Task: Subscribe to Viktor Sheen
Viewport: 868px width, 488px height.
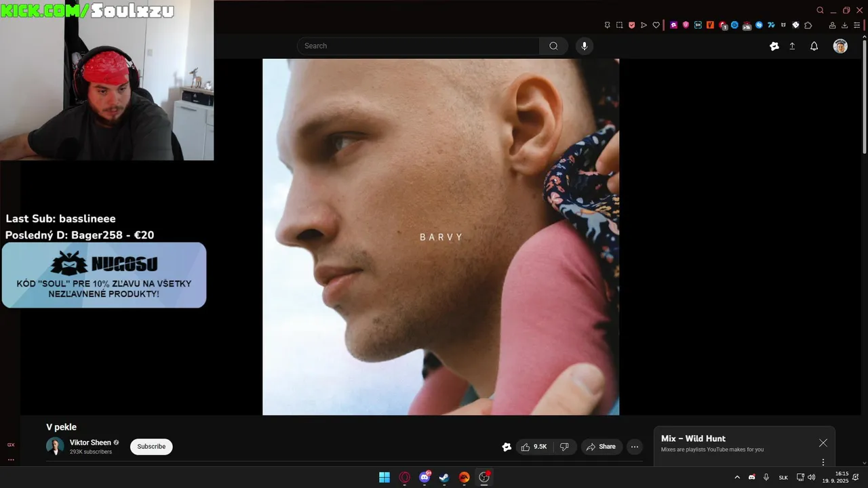Action: tap(151, 447)
